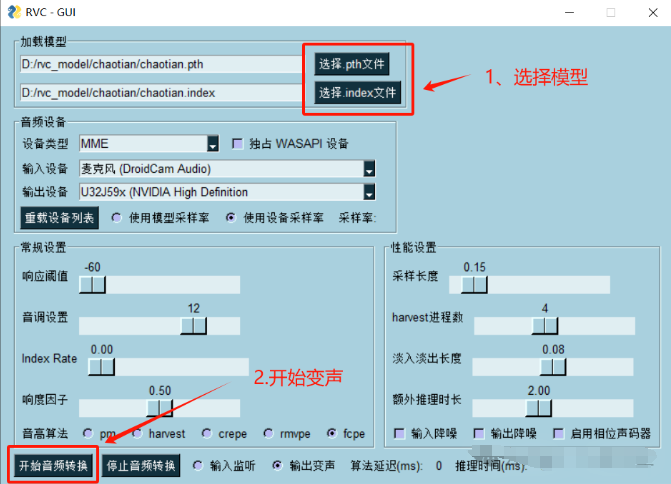Click the 重载设备列表 button

tap(59, 218)
